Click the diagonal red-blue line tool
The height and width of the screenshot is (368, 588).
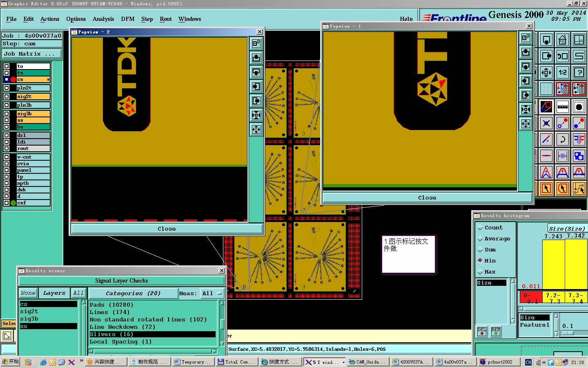click(546, 139)
